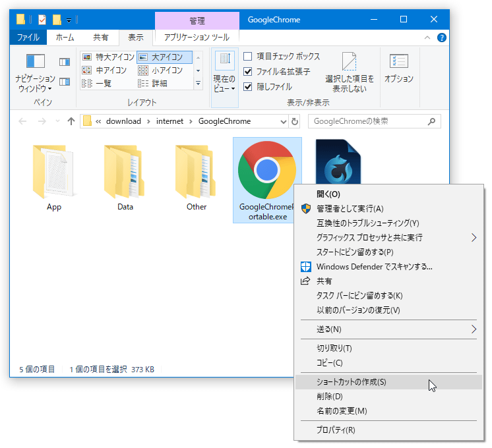Go forward with the right arrow
Viewport: 492px width, 448px height.
click(42, 121)
